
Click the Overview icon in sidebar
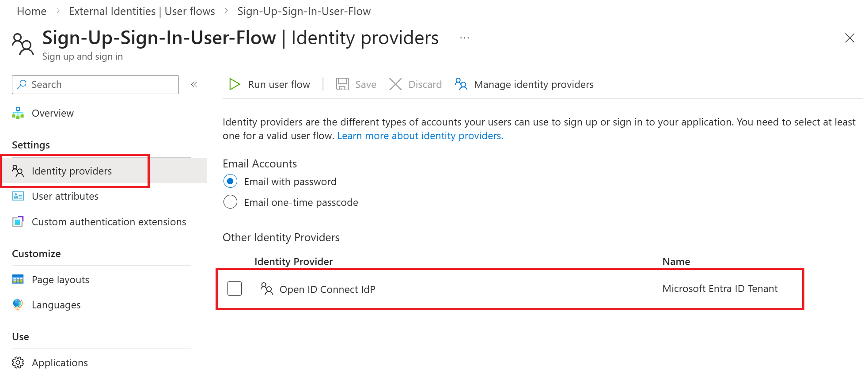pos(18,113)
